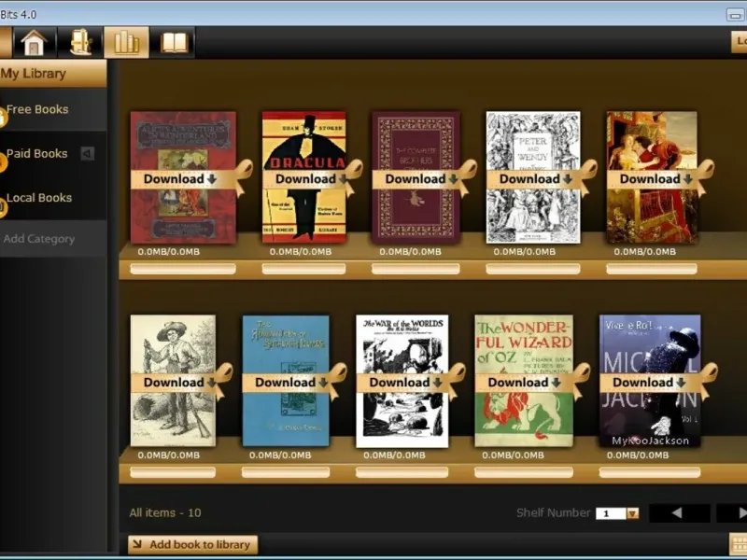This screenshot has width=747, height=560.
Task: Open the Free Books category
Action: 53,109
